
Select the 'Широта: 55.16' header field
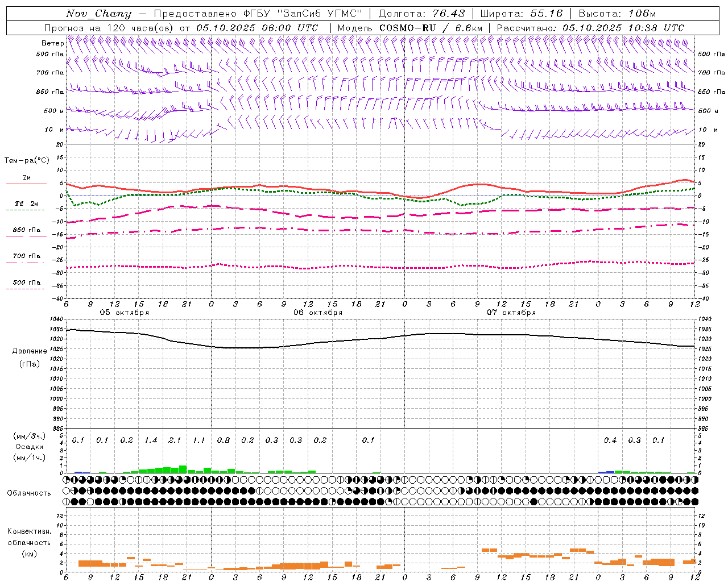click(x=522, y=14)
